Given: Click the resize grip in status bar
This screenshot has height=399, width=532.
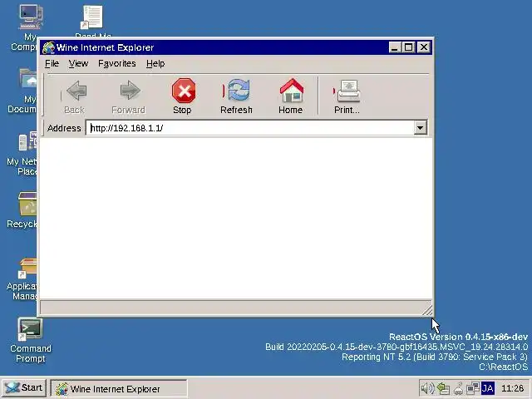Looking at the screenshot, I should point(427,309).
